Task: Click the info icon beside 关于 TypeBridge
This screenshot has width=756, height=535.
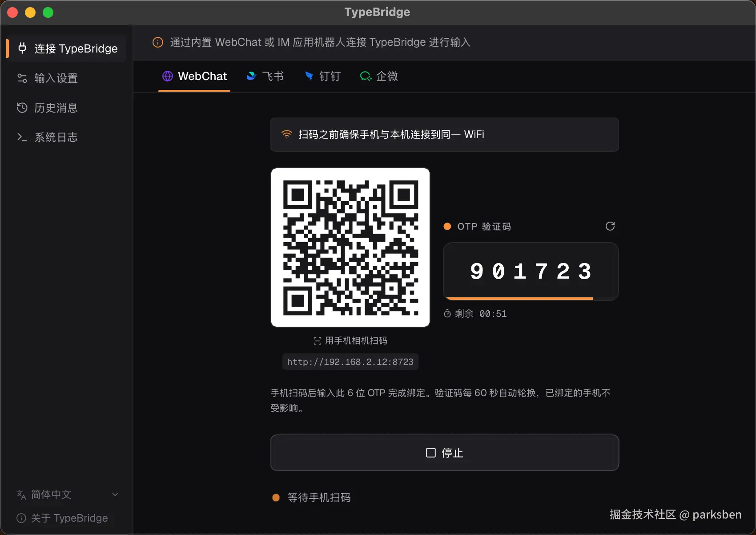Action: point(21,518)
